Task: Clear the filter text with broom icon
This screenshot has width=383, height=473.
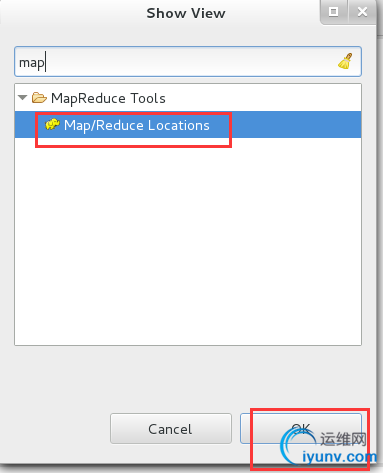Action: point(345,61)
